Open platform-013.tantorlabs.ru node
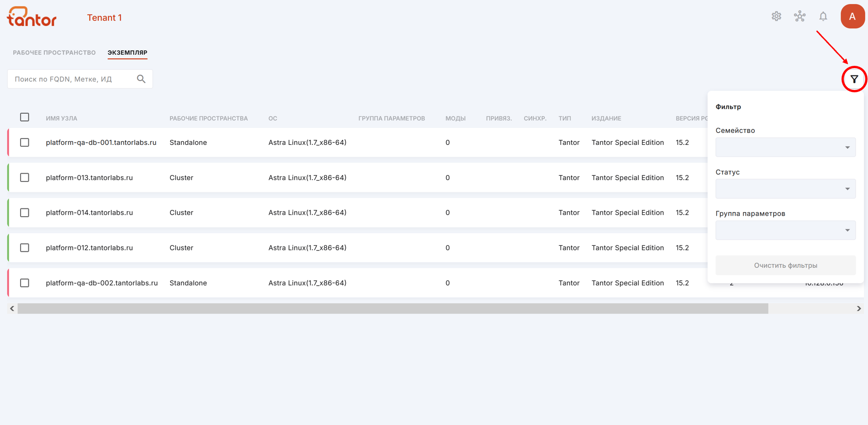This screenshot has width=868, height=425. tap(89, 178)
